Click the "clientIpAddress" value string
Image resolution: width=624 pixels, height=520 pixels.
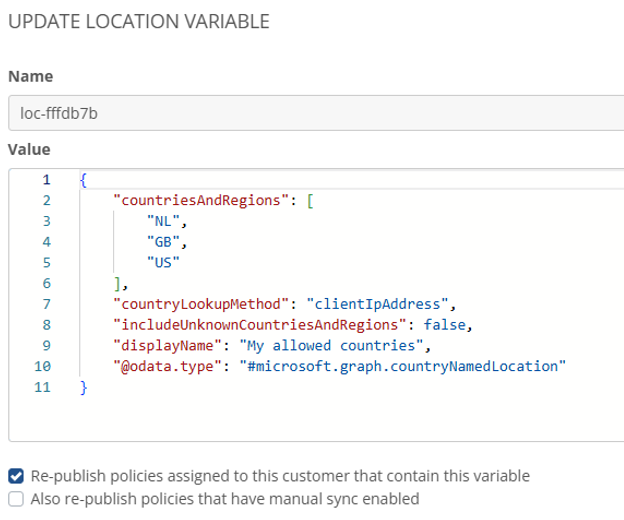tap(380, 304)
